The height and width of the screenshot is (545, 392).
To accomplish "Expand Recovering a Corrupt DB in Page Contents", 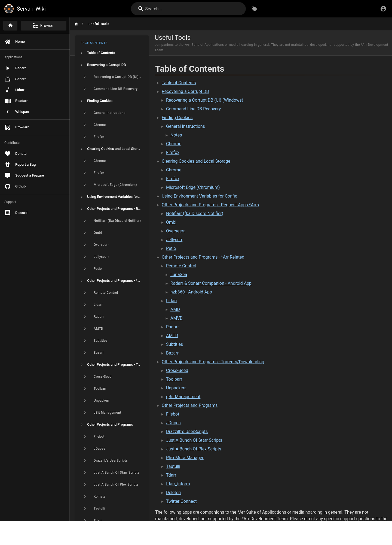I will coord(112,65).
